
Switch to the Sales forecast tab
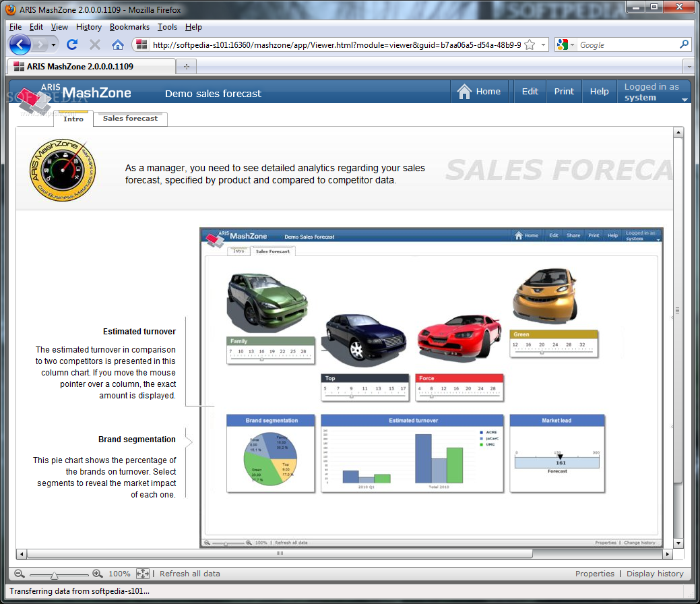point(130,119)
